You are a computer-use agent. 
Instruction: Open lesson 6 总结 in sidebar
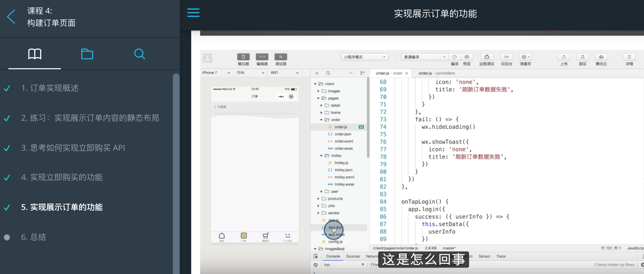tap(33, 237)
